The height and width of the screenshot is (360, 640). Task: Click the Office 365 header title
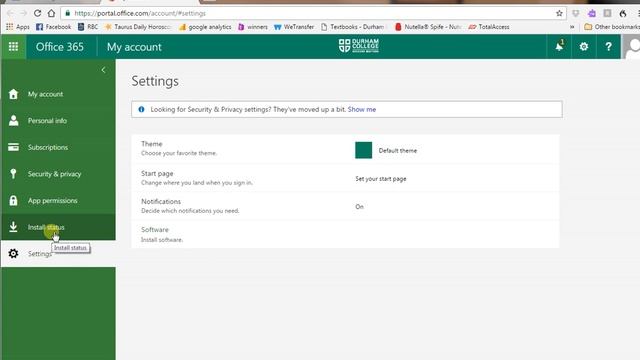pyautogui.click(x=60, y=47)
